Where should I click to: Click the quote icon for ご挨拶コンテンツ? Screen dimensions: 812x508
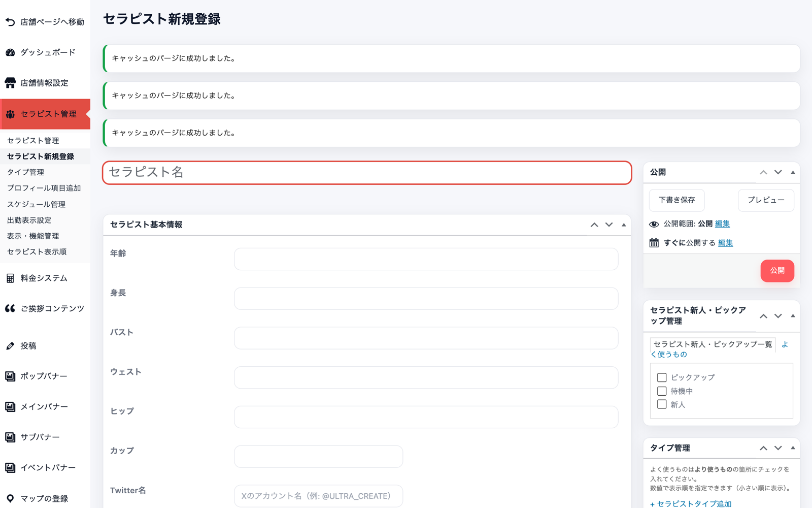10,308
